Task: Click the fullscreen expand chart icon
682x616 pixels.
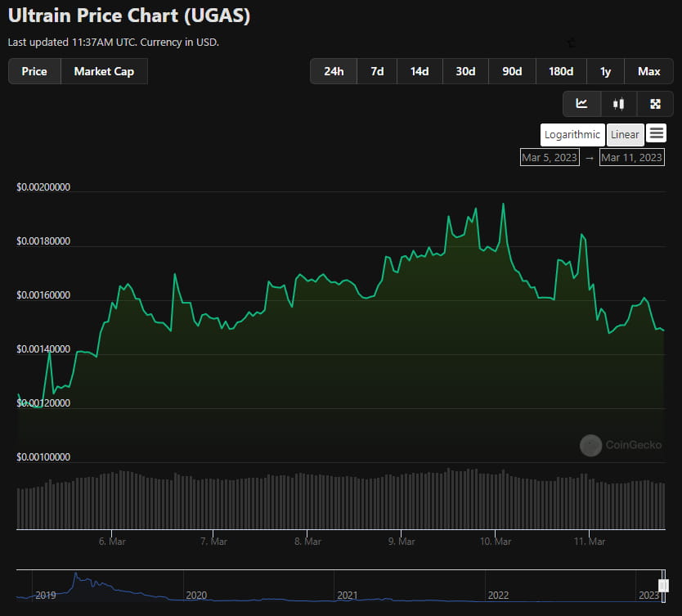Action: [x=655, y=104]
